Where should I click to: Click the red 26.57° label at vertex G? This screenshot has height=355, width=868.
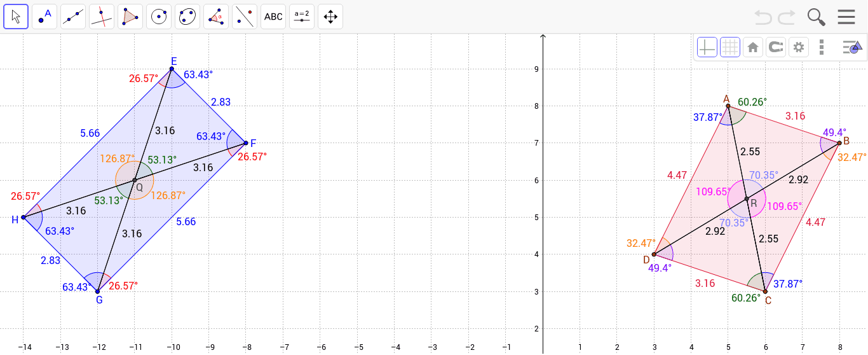[x=123, y=286]
